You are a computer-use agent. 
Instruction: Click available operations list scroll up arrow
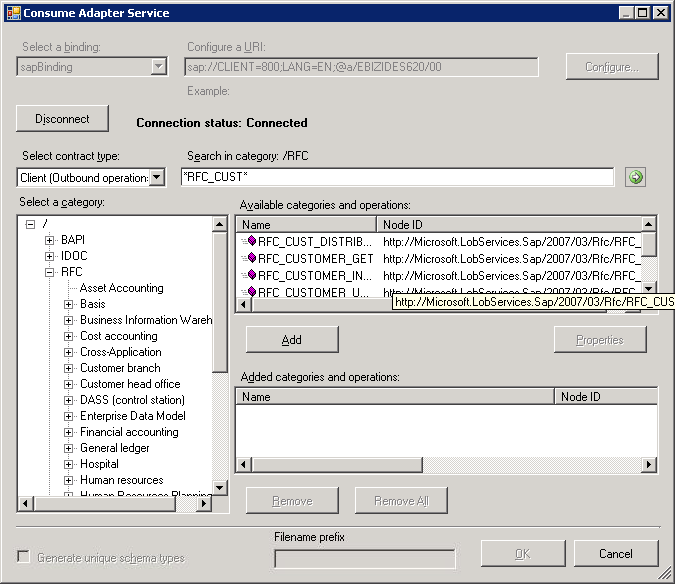point(649,224)
